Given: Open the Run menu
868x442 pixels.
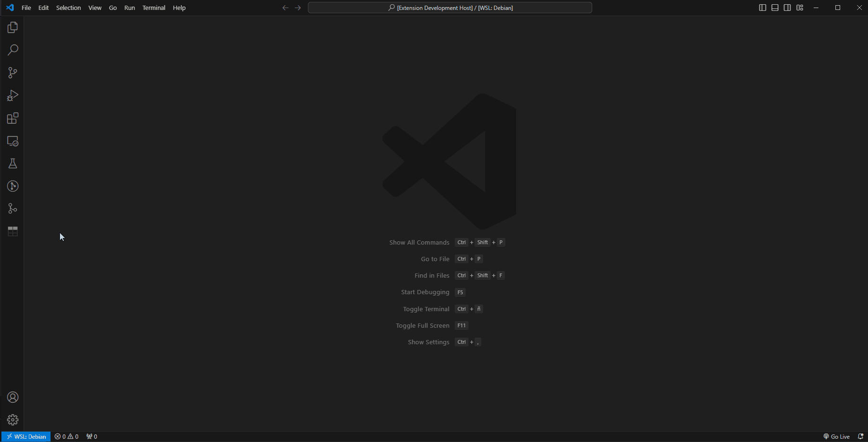Looking at the screenshot, I should coord(129,8).
